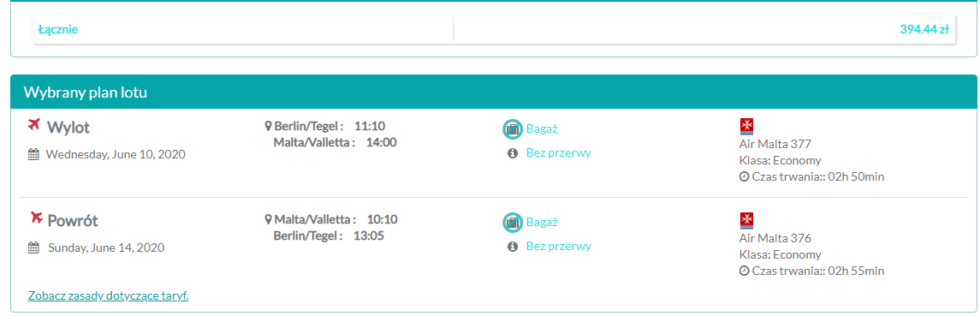Screen dimensions: 980x316
Task: Click the map pin icon beside Malta/Valletta return
Action: tap(269, 219)
